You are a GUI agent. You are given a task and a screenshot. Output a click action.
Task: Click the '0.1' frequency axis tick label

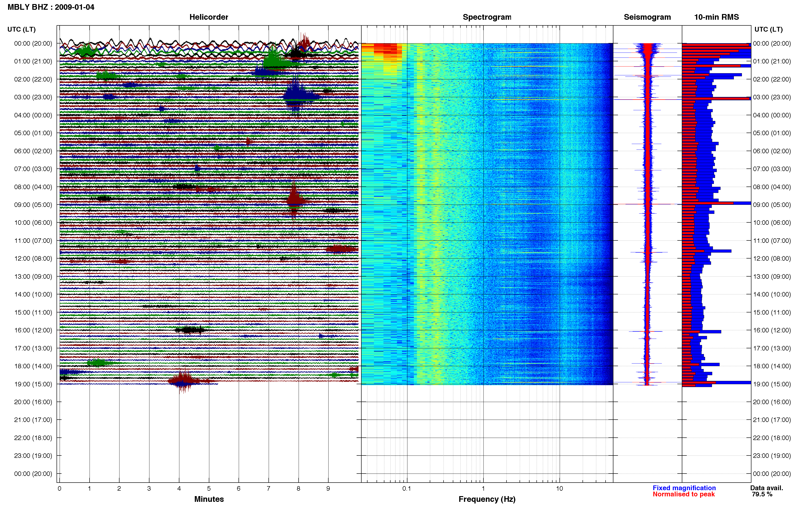click(407, 489)
